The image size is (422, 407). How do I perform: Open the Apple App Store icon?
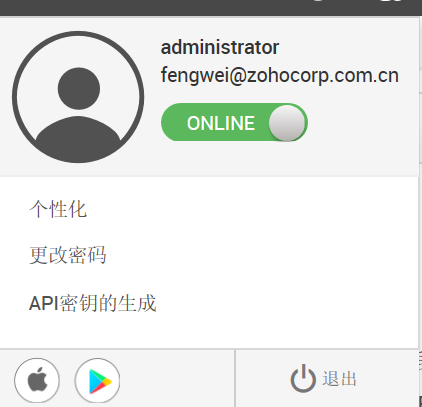pyautogui.click(x=37, y=380)
